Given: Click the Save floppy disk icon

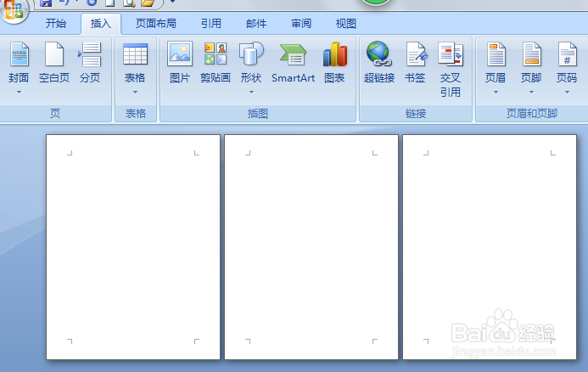Looking at the screenshot, I should (46, 3).
